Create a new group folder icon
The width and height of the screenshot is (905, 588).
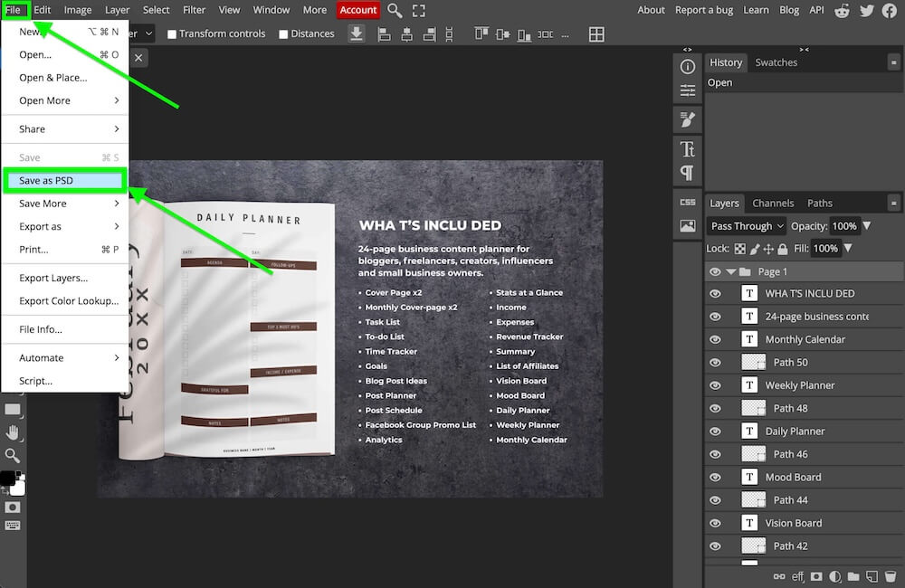tap(853, 576)
